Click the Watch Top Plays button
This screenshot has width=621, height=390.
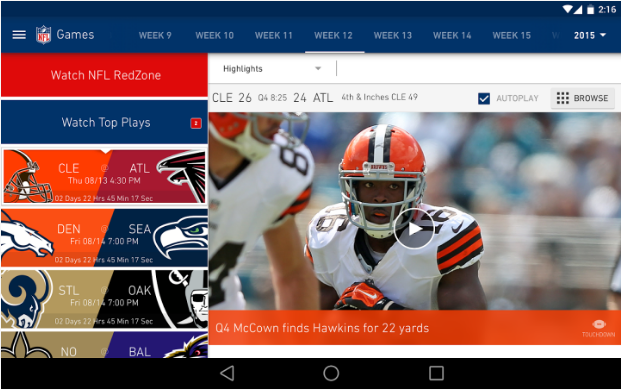[x=105, y=122]
